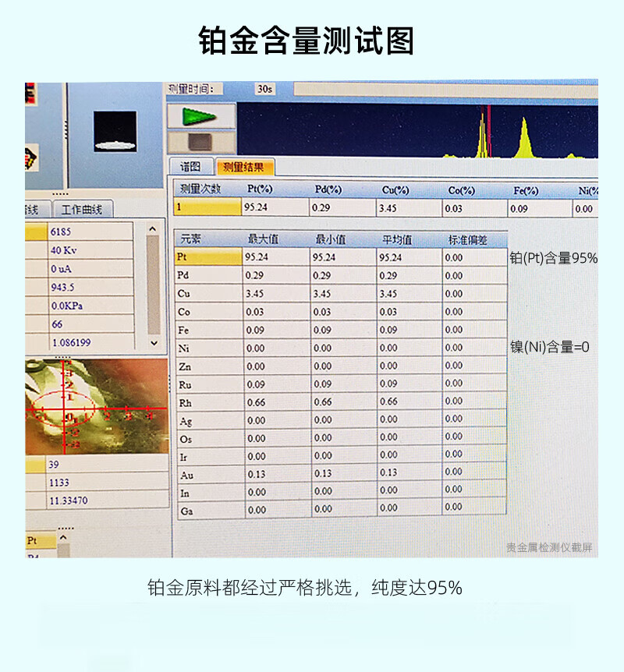Select Pt in the bottom-left element list

41,540
